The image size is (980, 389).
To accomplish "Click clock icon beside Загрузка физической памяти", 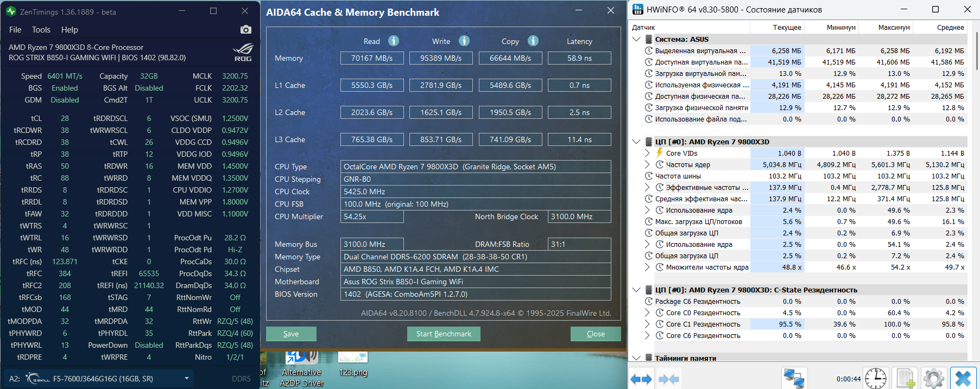I will (648, 107).
